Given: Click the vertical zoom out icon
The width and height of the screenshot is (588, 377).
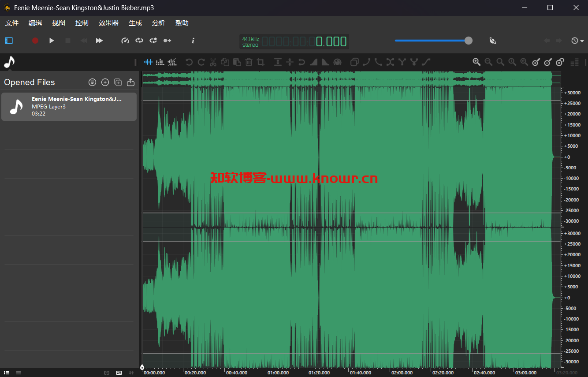Looking at the screenshot, I should click(548, 62).
